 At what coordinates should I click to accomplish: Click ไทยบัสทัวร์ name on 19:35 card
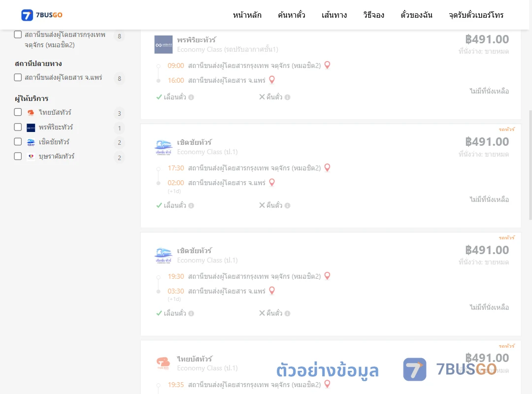tap(195, 359)
